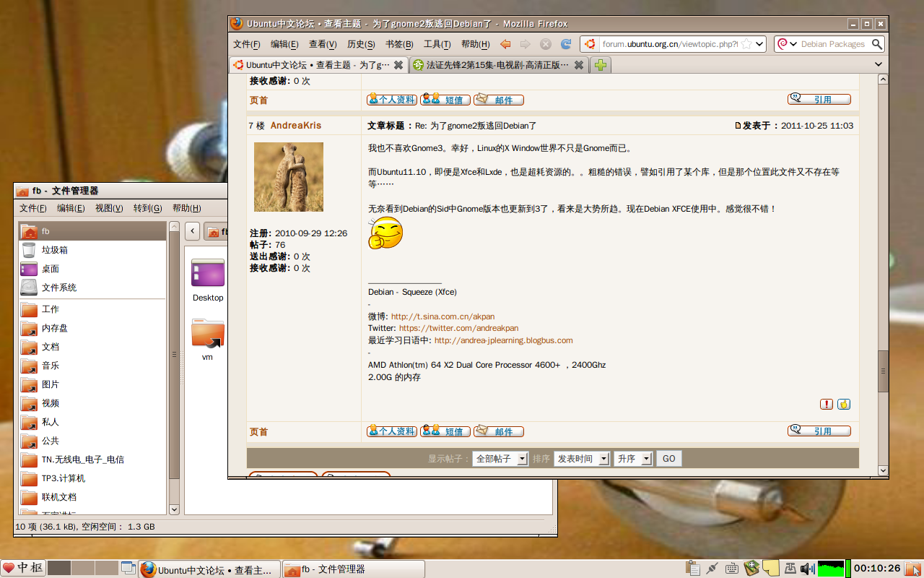Thank the post with the thumbs-up icon
Screen dimensions: 924x578
click(x=844, y=404)
